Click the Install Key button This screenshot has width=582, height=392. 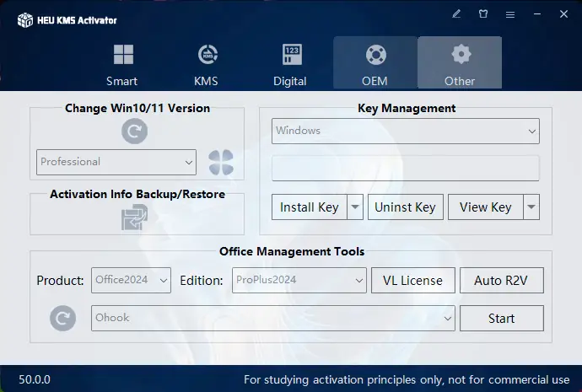pyautogui.click(x=310, y=207)
